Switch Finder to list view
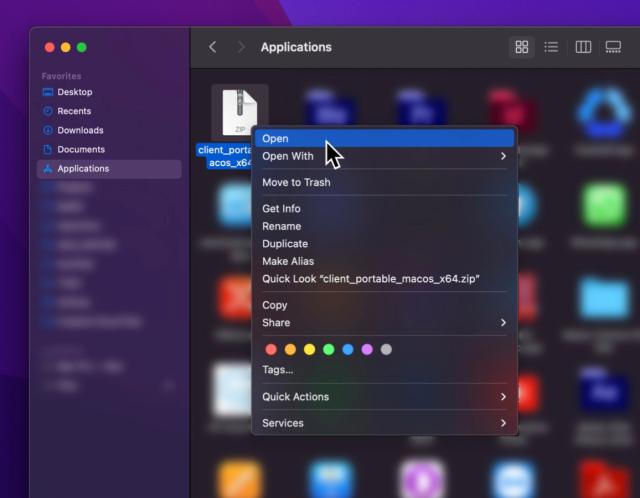The width and height of the screenshot is (640, 498). coord(551,47)
